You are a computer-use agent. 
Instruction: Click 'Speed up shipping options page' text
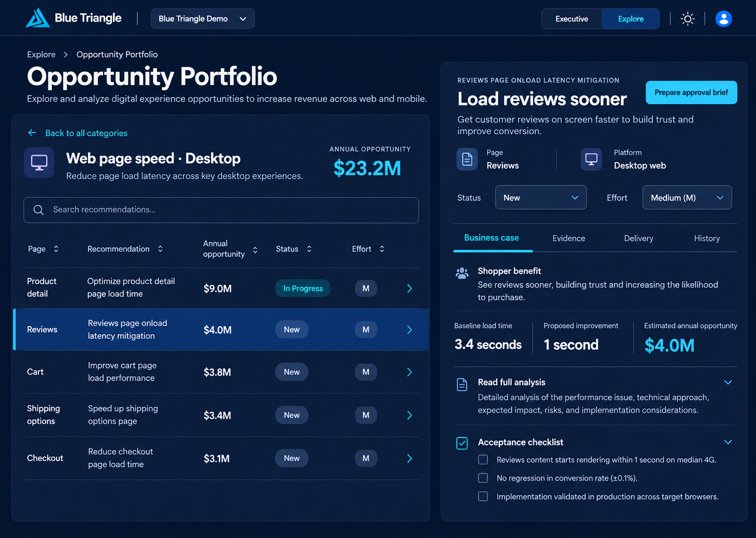click(x=123, y=415)
